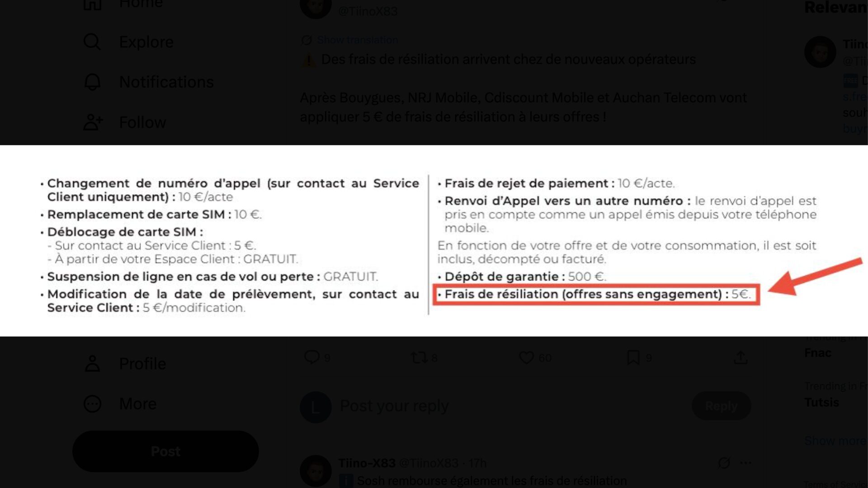Bookmark the tweet with bookmark icon
Viewport: 868px width, 488px height.
(633, 358)
